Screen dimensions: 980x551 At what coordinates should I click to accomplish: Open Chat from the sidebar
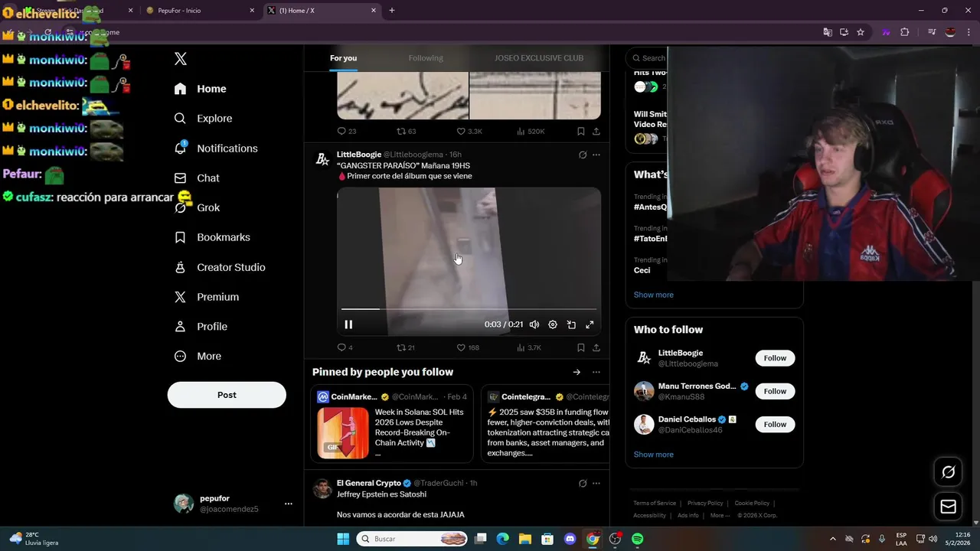coord(197,178)
